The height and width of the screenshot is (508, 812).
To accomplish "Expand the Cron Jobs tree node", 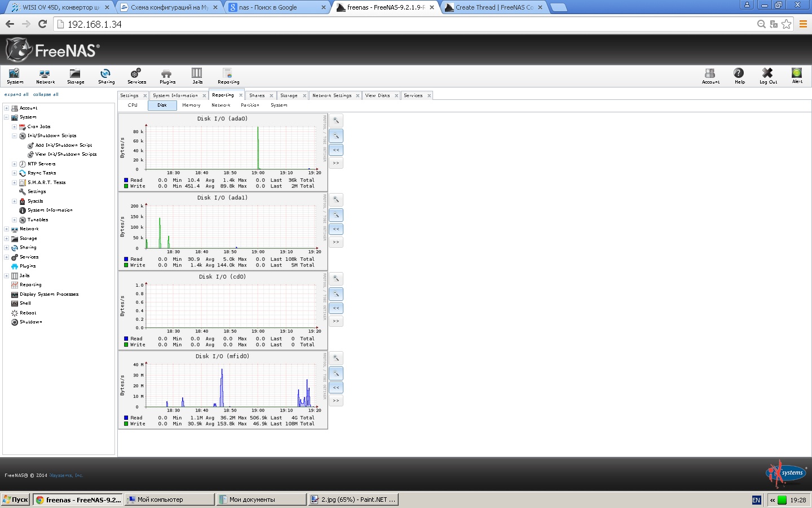I will click(x=14, y=126).
